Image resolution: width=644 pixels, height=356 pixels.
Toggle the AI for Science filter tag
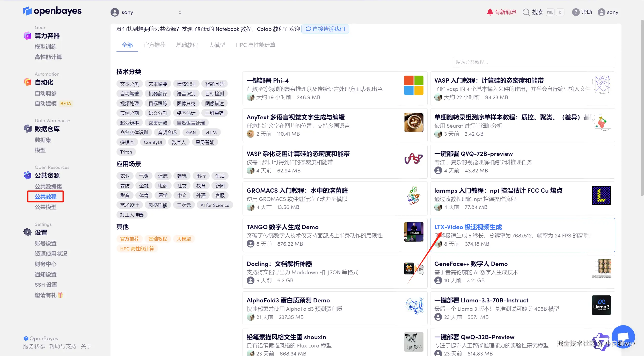tap(215, 205)
